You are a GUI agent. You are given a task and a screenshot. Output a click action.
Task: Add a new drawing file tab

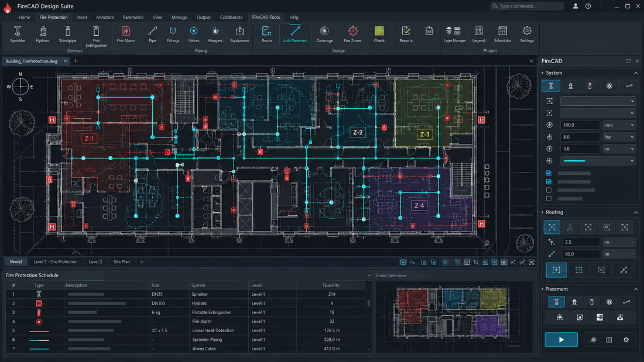[x=76, y=61]
